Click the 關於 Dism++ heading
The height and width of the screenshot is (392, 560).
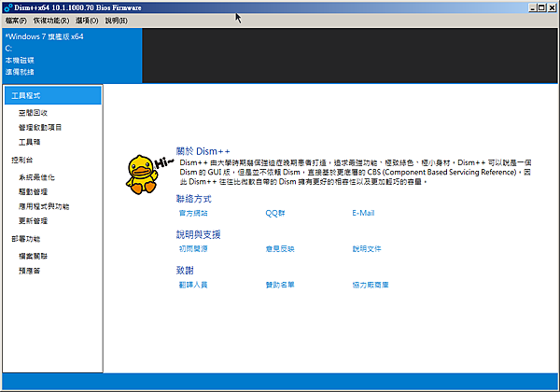tap(203, 151)
